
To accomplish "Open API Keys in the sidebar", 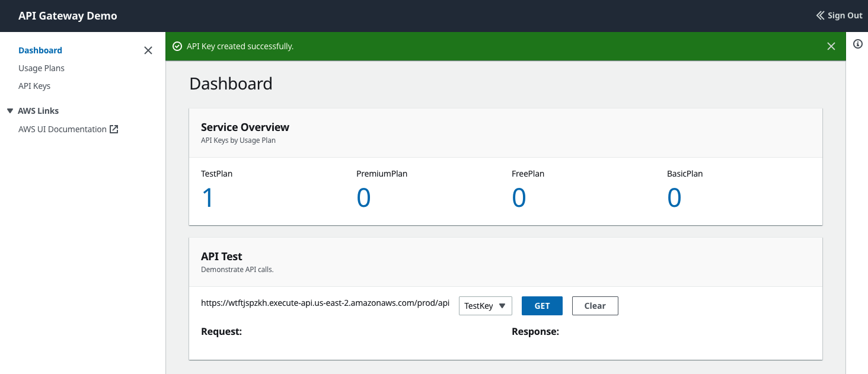I will click(x=34, y=86).
